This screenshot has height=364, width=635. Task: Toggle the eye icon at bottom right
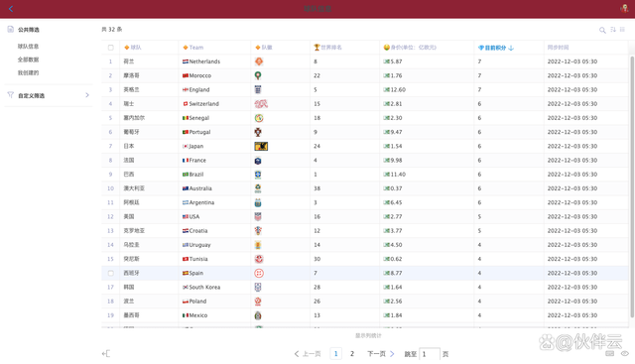pyautogui.click(x=625, y=353)
